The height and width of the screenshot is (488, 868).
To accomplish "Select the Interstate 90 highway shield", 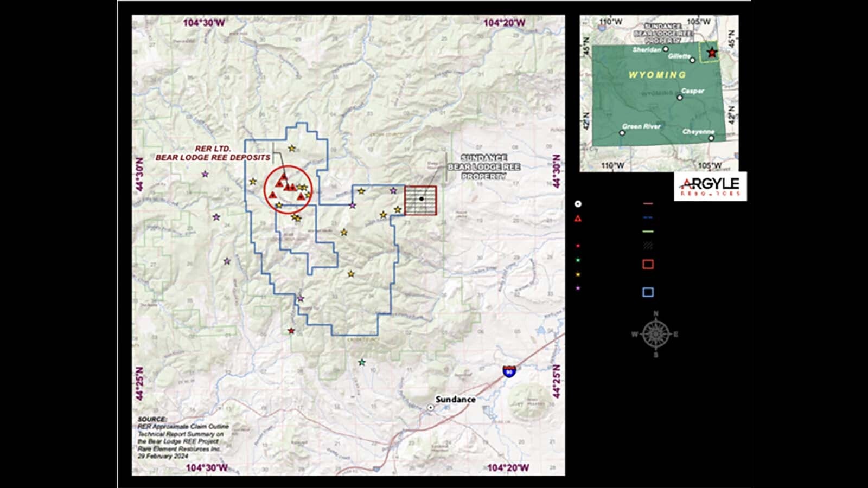I will [x=509, y=371].
